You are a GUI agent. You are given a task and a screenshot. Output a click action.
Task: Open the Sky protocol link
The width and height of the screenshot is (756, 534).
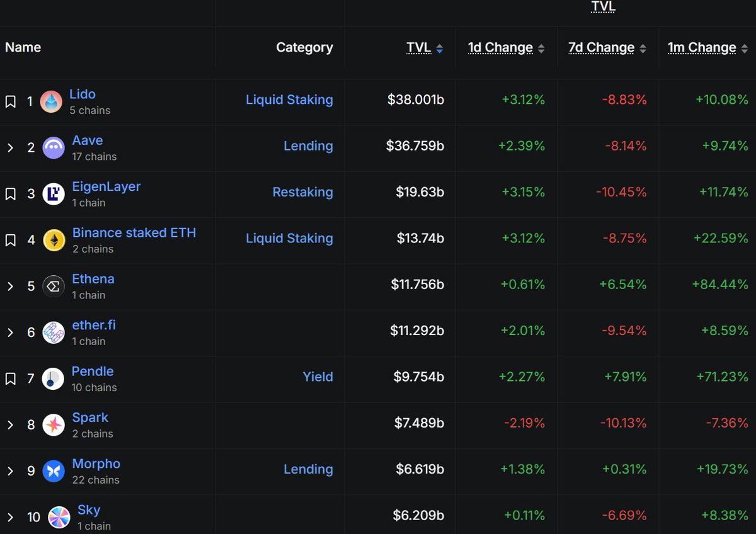(89, 510)
